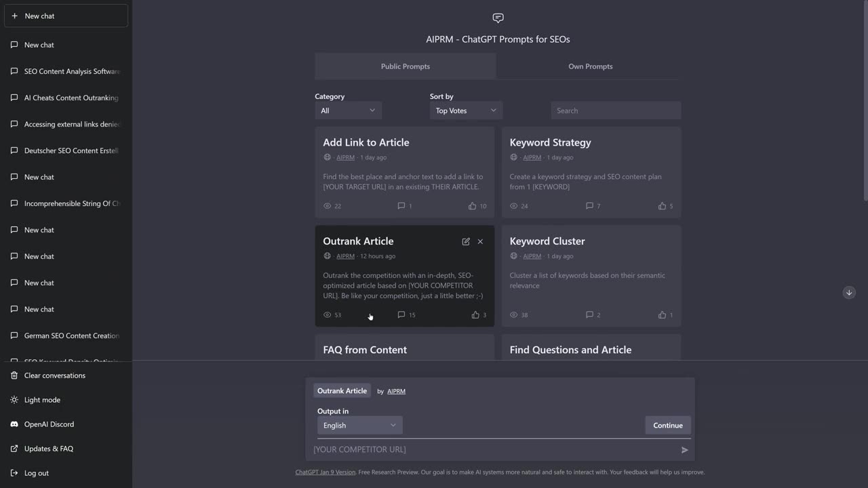Click the edit icon on Outrank Article card
The height and width of the screenshot is (488, 868).
point(466,241)
